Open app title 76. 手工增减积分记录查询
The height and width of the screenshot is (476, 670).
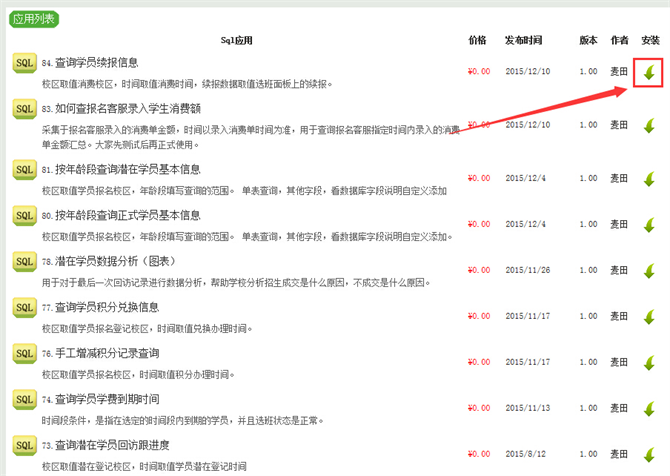(x=100, y=353)
